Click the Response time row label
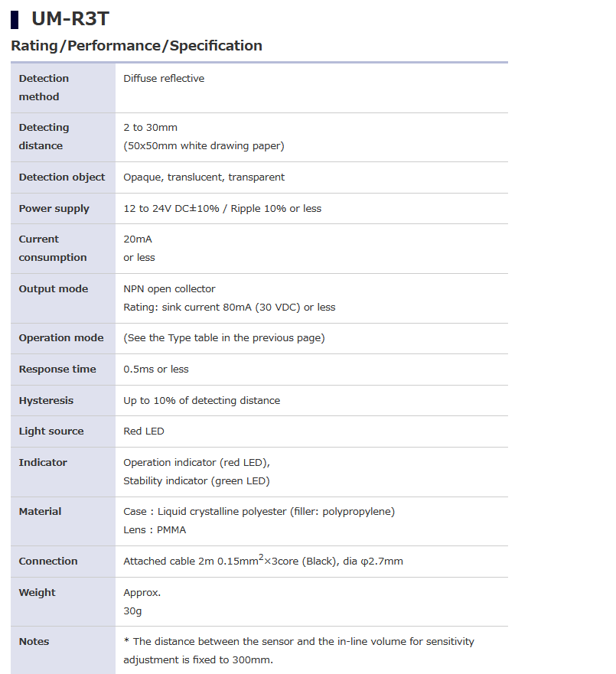616x674 pixels. point(57,369)
